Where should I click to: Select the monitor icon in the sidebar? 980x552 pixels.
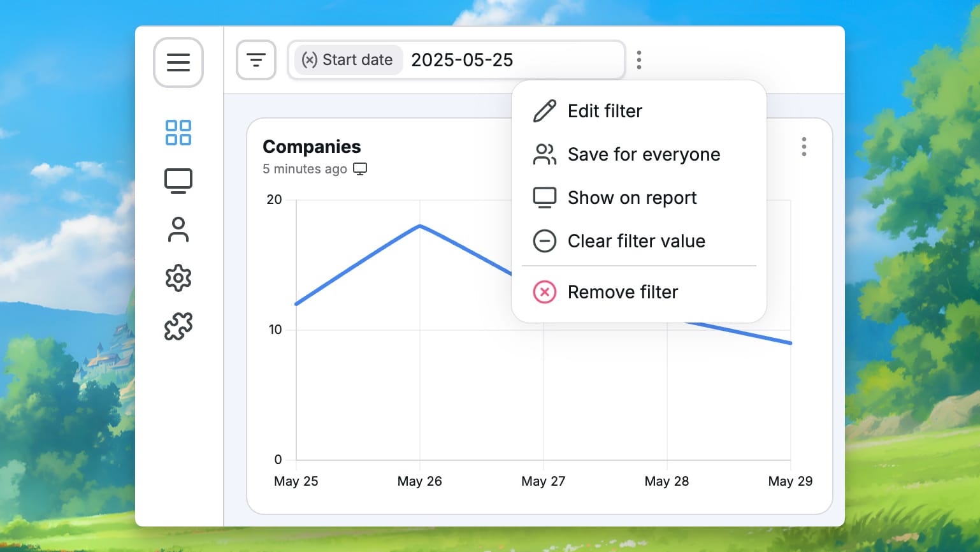click(x=178, y=181)
